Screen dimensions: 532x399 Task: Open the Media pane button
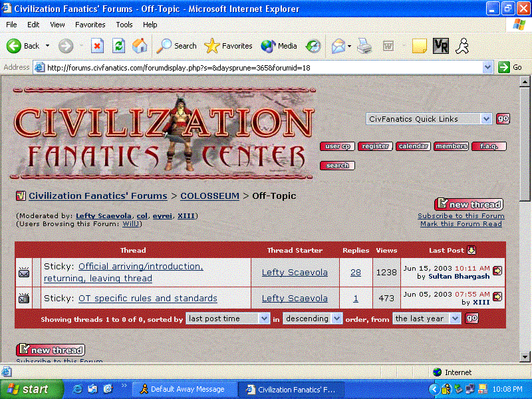pyautogui.click(x=279, y=46)
